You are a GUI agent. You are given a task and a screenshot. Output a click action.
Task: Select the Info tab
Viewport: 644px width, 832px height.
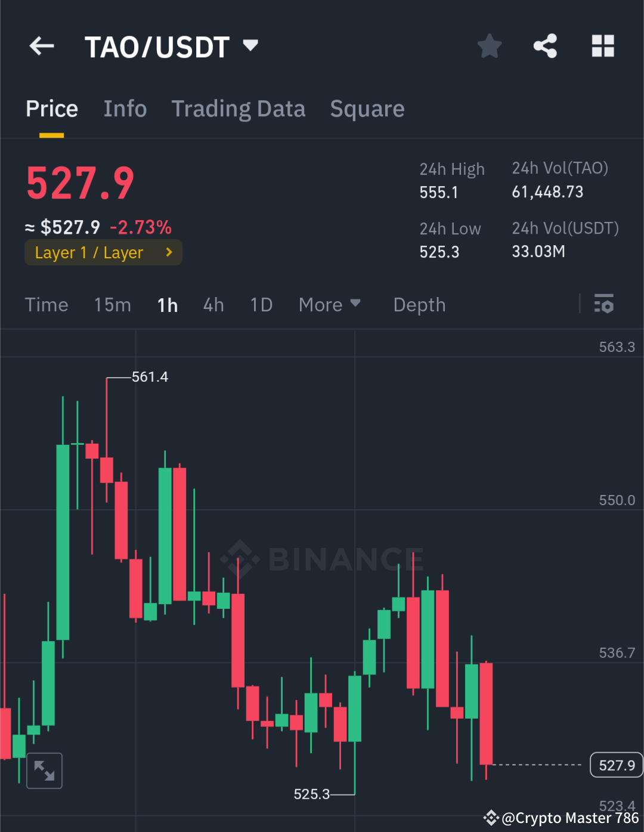[125, 109]
